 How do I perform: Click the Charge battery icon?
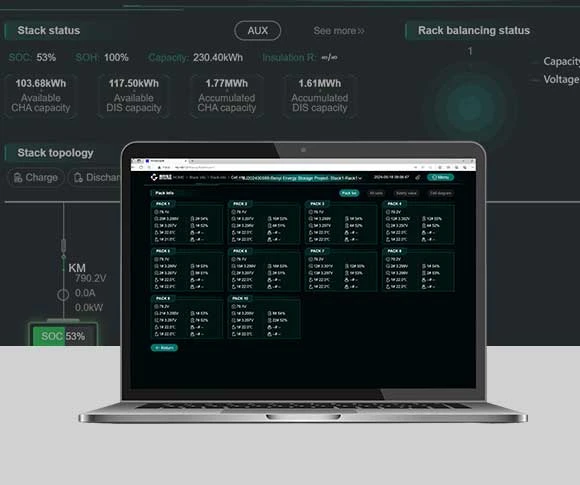(18, 178)
